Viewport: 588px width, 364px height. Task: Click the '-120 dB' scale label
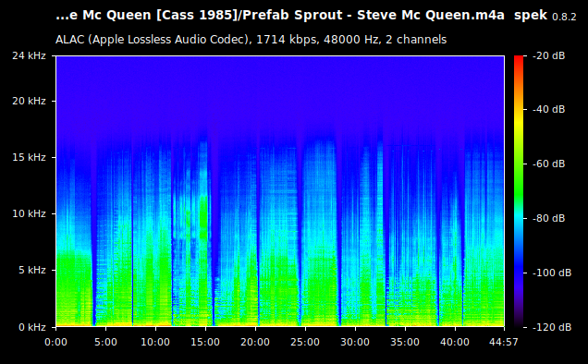pos(552,327)
